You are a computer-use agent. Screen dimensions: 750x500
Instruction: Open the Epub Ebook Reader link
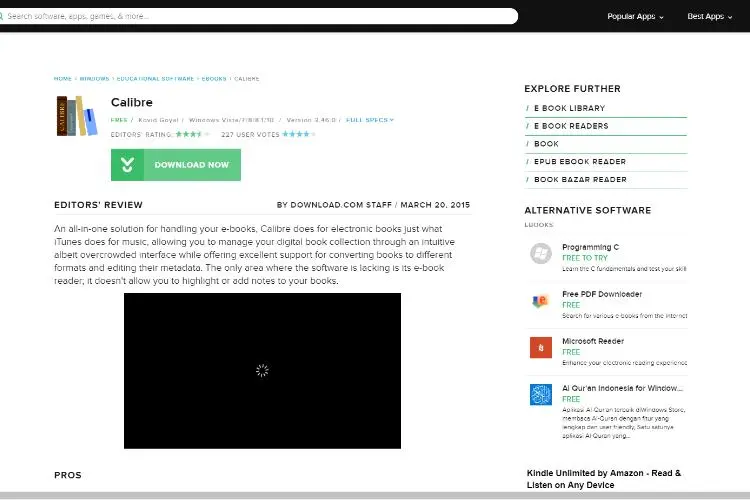[580, 161]
